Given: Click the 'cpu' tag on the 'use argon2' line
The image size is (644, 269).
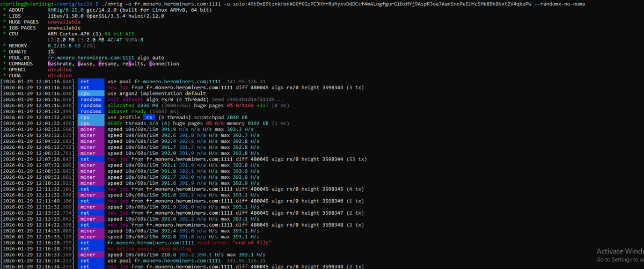Looking at the screenshot, I should coord(91,93).
